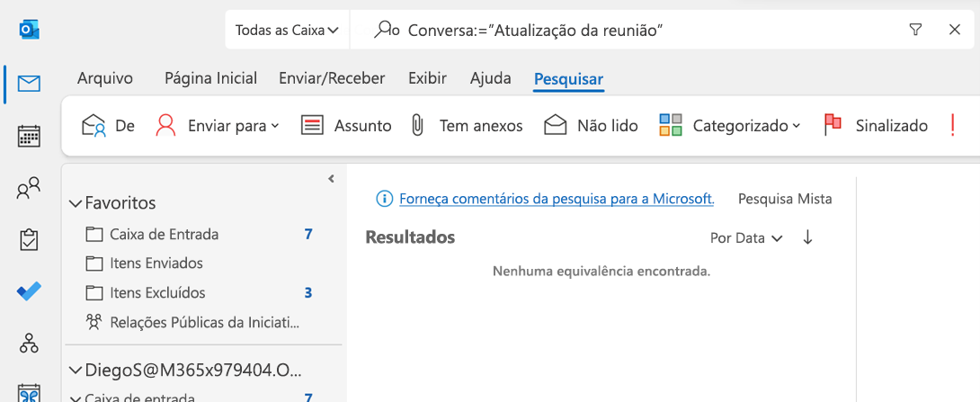980x402 pixels.
Task: Clear the search with X button
Action: tap(954, 30)
